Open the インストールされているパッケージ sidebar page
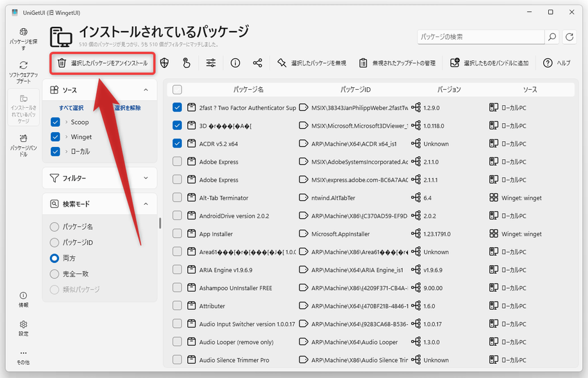This screenshot has height=378, width=588. [x=23, y=108]
